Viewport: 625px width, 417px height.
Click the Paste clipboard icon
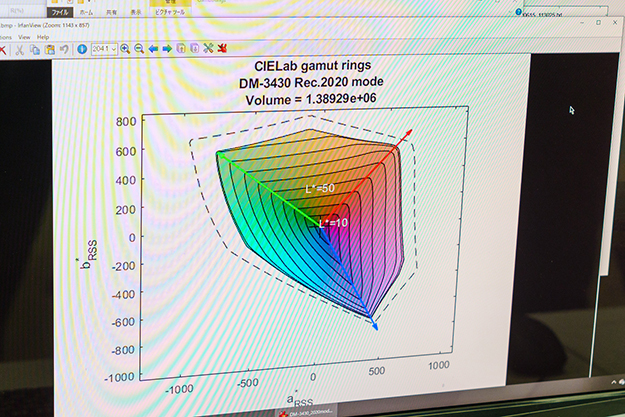(48, 48)
